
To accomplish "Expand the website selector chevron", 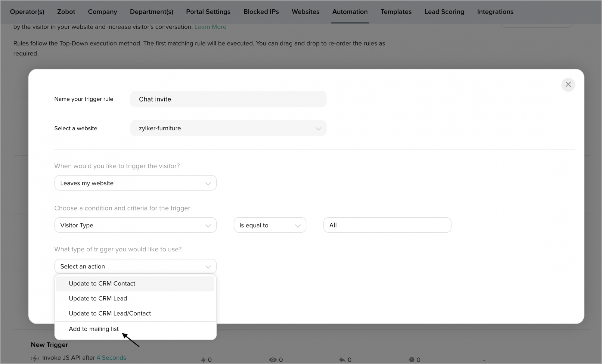I will pos(318,129).
